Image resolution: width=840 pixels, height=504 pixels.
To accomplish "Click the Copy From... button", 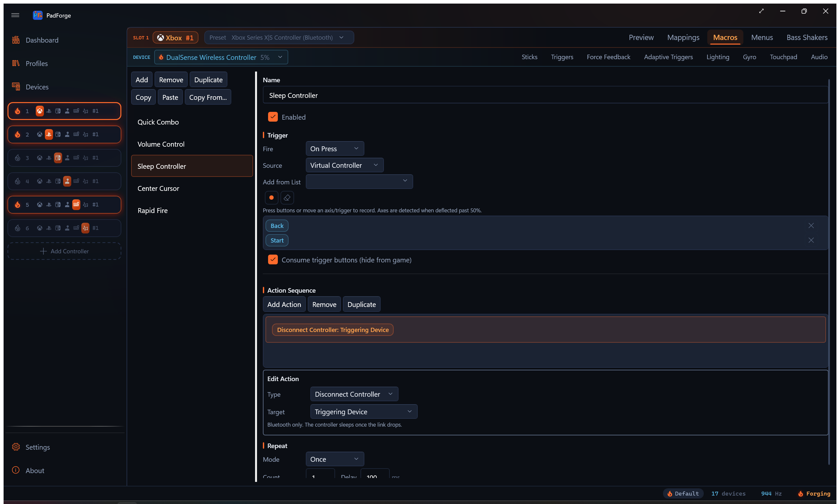I will (208, 98).
